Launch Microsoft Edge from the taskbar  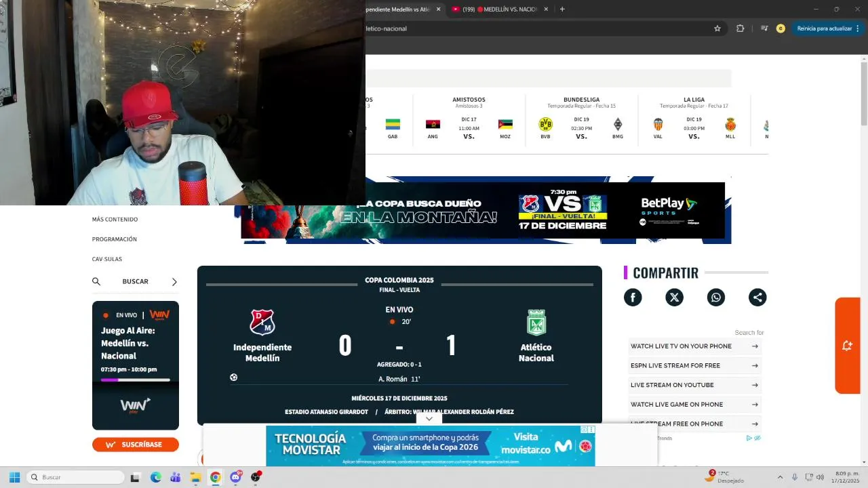click(x=155, y=477)
